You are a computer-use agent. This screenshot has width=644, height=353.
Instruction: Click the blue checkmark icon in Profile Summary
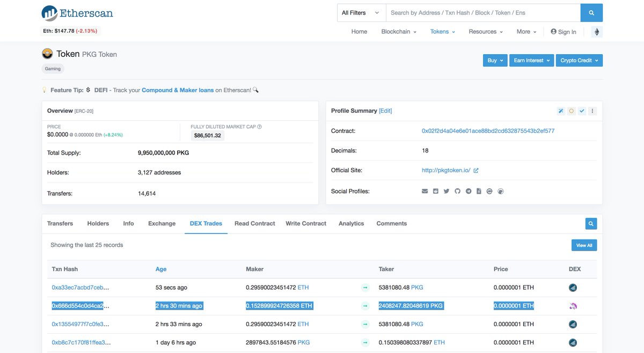tap(582, 111)
